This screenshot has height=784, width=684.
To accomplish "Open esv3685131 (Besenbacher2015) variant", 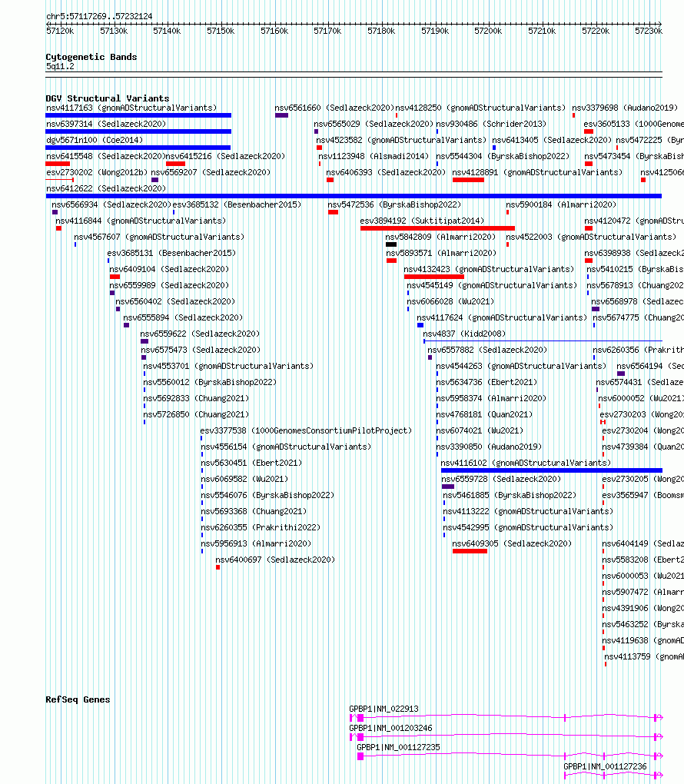I will [x=171, y=253].
